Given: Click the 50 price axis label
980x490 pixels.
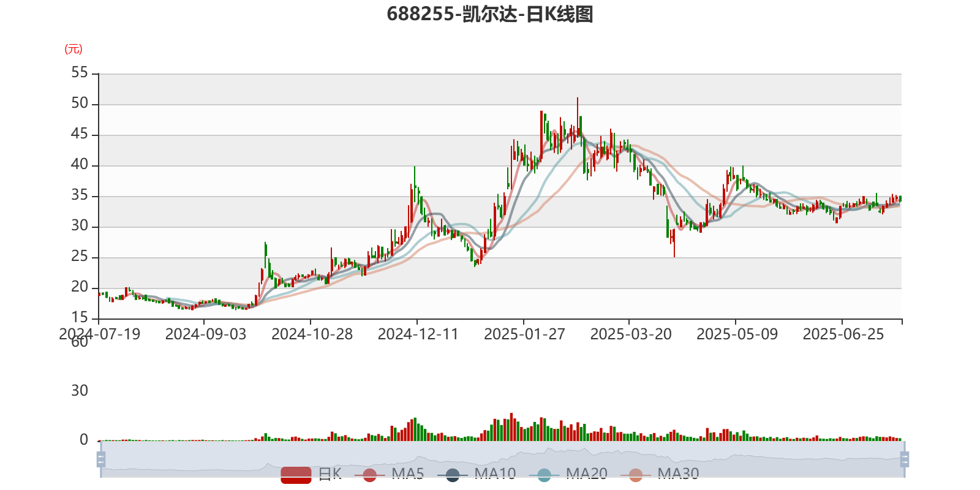Looking at the screenshot, I should point(80,104).
